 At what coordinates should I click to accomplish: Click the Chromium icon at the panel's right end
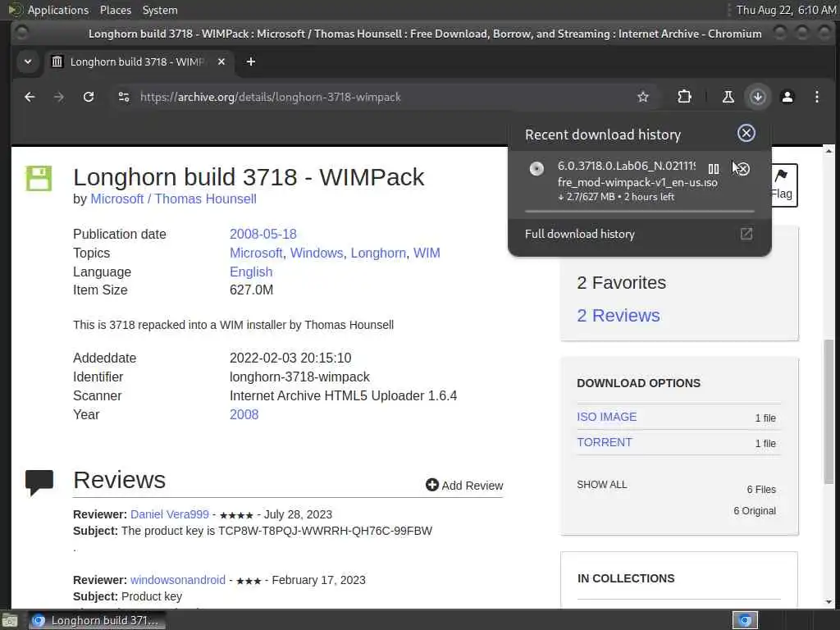coord(745,620)
